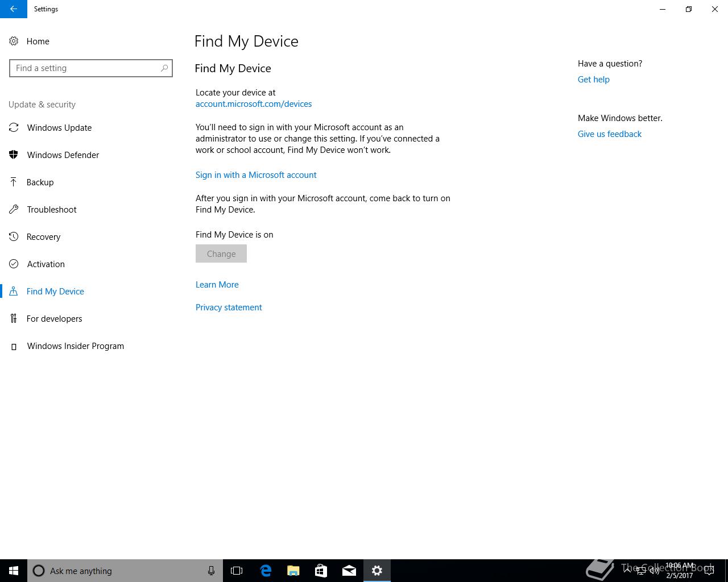
Task: Click the Give us feedback link
Action: [610, 134]
